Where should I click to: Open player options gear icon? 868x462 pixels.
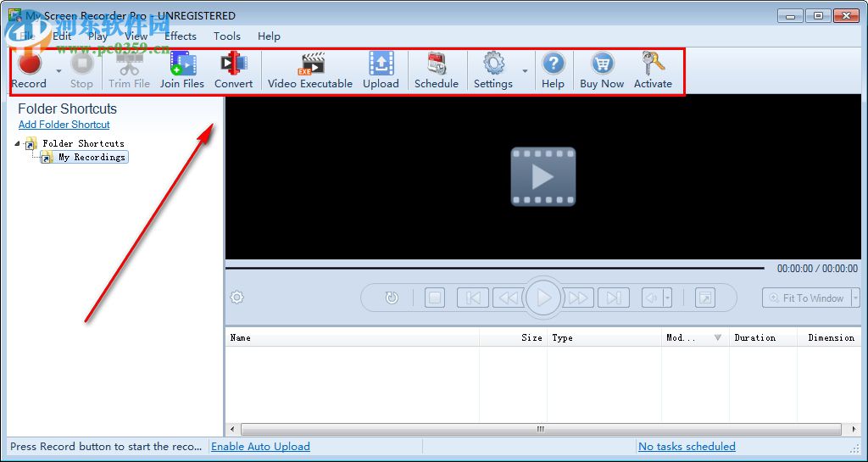(x=237, y=298)
